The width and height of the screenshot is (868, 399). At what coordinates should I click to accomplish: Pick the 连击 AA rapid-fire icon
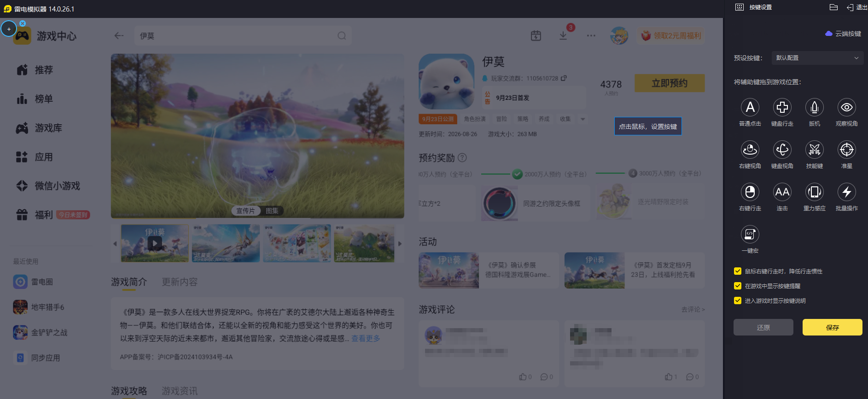click(x=782, y=192)
